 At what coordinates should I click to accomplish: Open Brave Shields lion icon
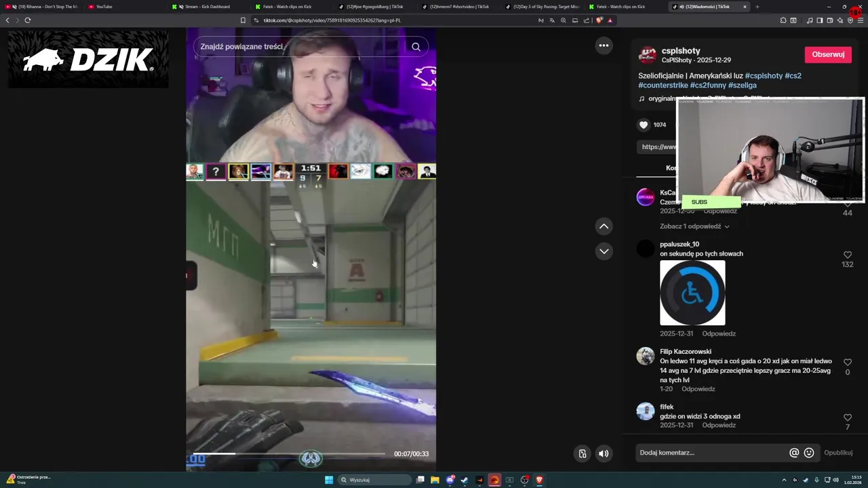point(599,20)
